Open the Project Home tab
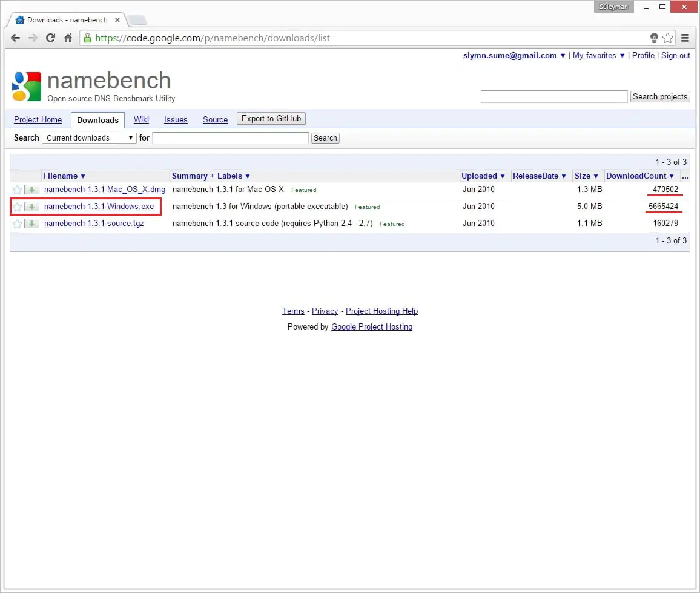 tap(38, 120)
